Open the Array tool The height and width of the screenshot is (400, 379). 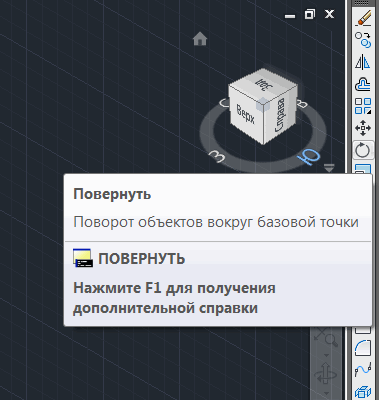click(x=363, y=106)
